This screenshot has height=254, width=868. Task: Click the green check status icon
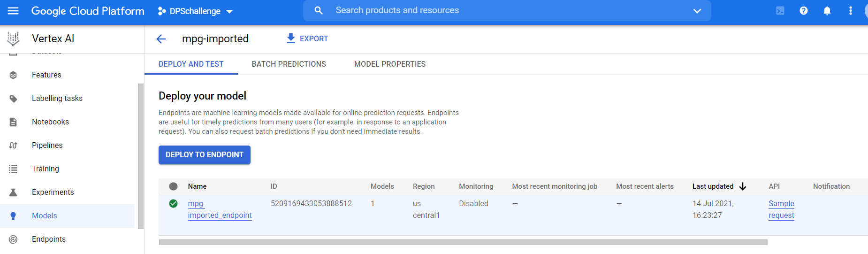[x=173, y=203]
